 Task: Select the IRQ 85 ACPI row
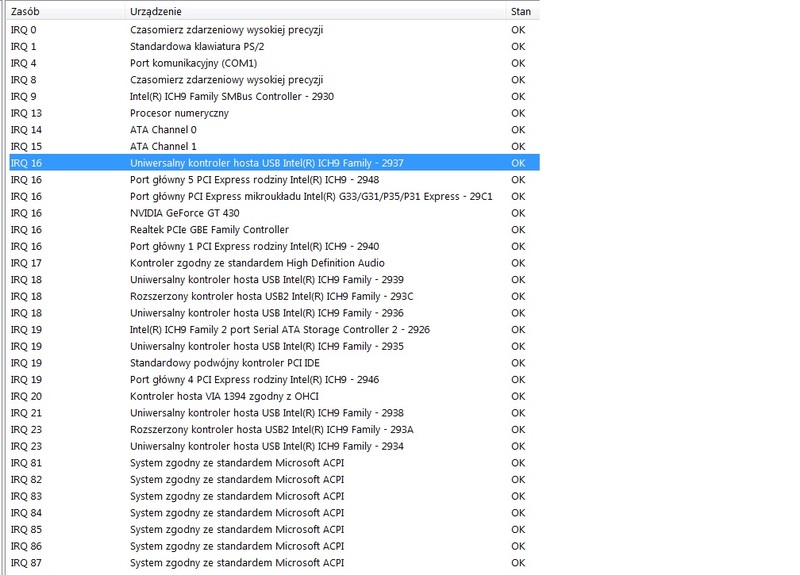click(x=274, y=530)
